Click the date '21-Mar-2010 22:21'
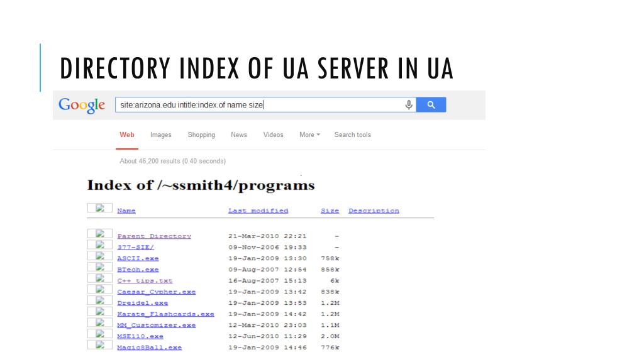The width and height of the screenshot is (644, 362). (x=267, y=236)
